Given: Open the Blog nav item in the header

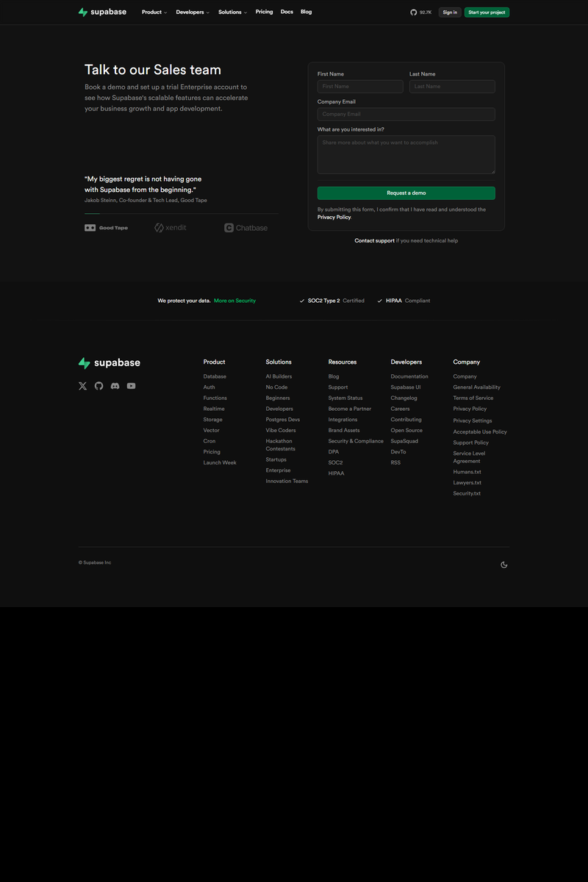Looking at the screenshot, I should pos(306,12).
